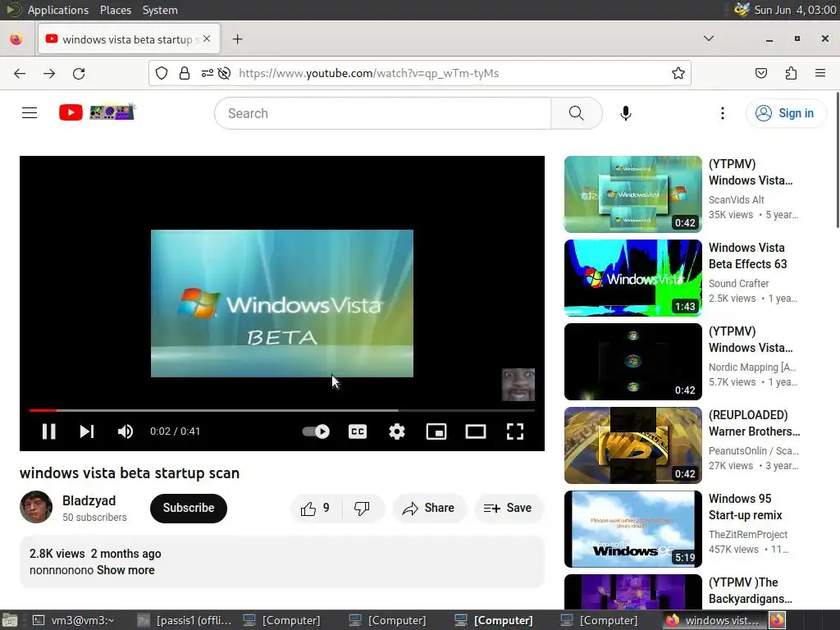840x630 pixels.
Task: Click the face overlay in the video
Action: (518, 384)
